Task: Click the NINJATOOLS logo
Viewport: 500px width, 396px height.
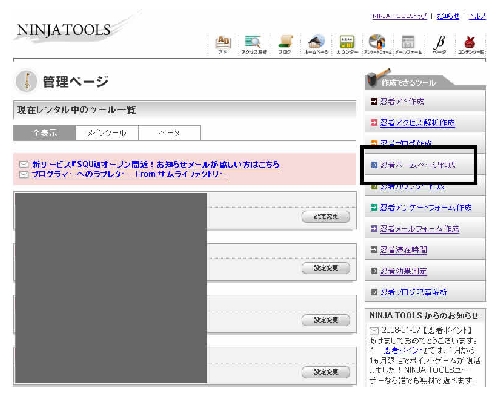Action: tap(63, 30)
